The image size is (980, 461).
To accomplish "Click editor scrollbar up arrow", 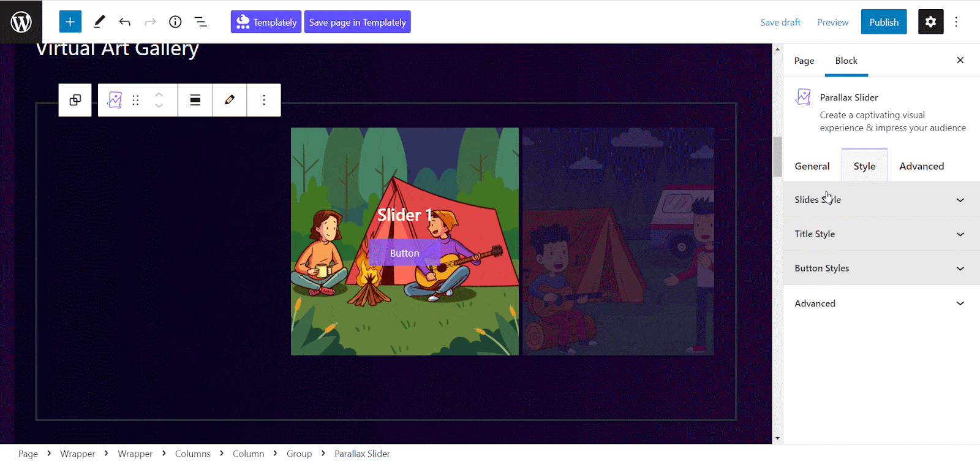I will coord(778,49).
